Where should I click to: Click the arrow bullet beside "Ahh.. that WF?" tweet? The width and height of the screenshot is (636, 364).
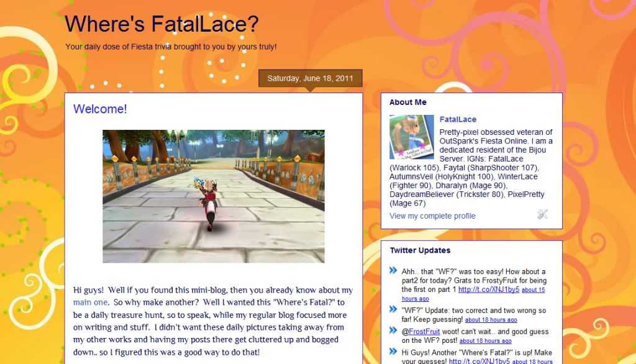coord(393,270)
